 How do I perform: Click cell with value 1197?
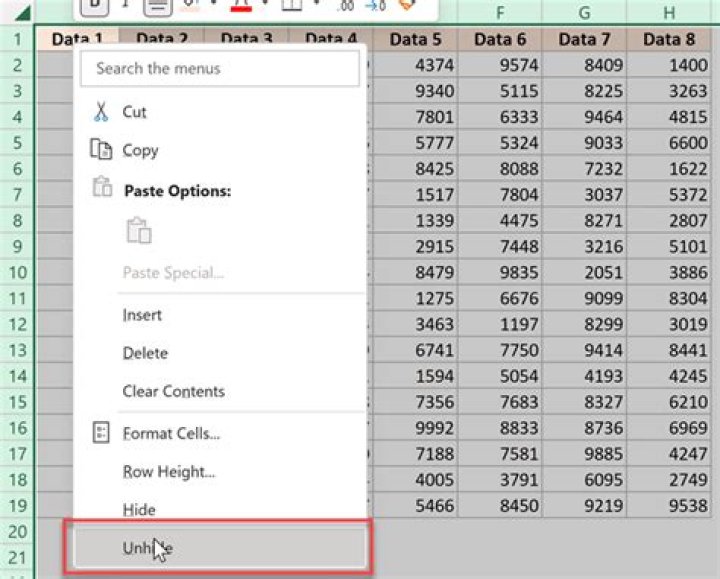tap(500, 324)
